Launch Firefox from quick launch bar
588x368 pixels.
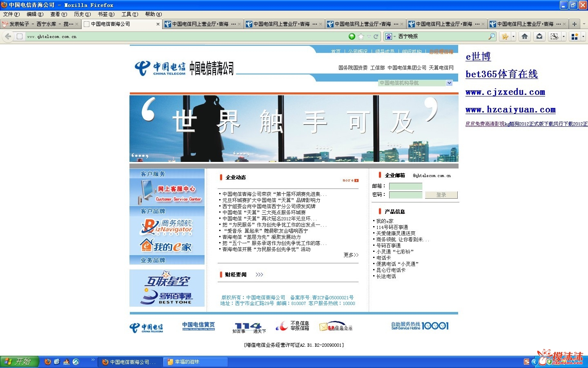coord(48,362)
